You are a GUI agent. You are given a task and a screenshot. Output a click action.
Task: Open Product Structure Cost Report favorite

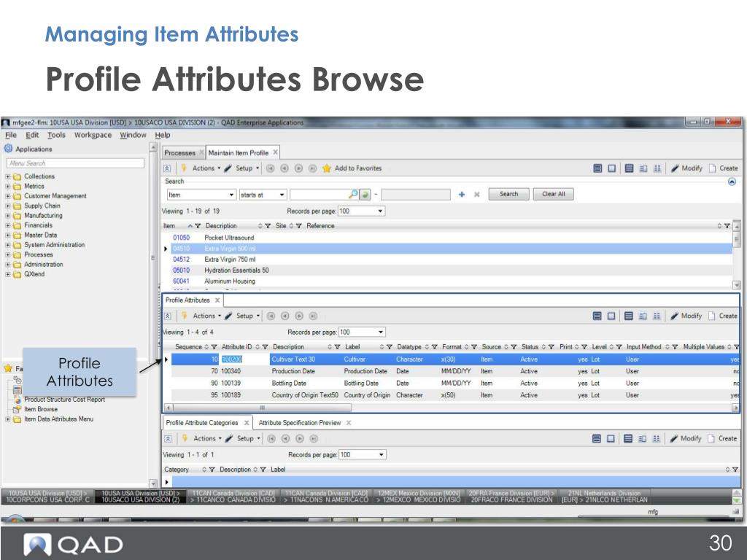64,400
